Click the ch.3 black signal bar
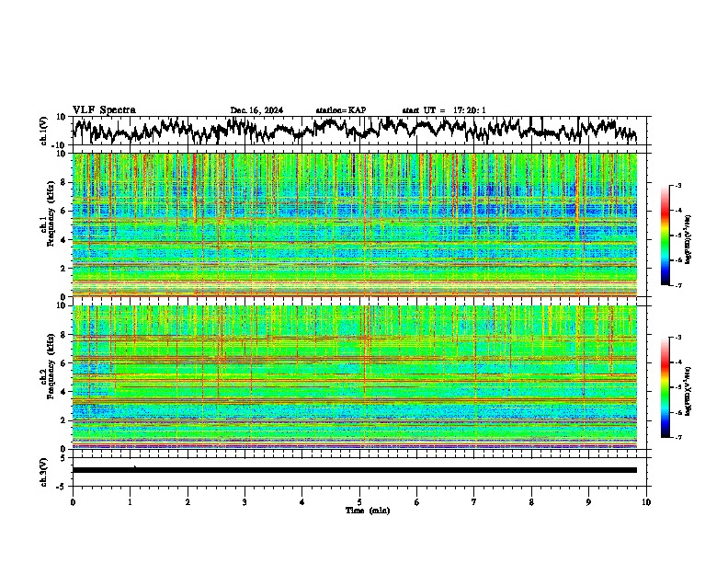 [354, 470]
